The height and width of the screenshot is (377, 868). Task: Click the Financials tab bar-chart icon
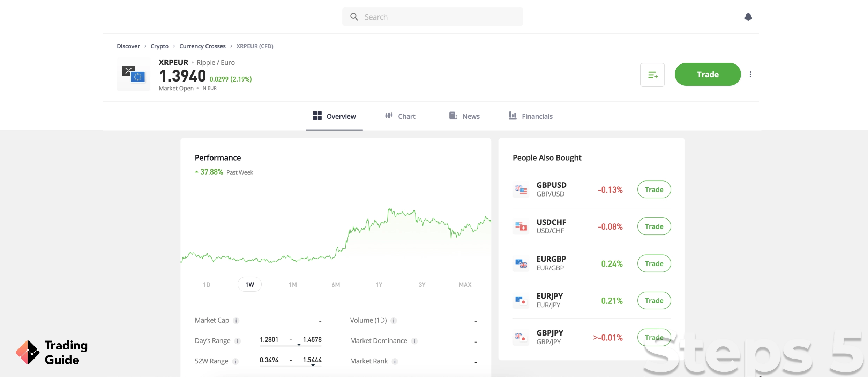coord(512,115)
